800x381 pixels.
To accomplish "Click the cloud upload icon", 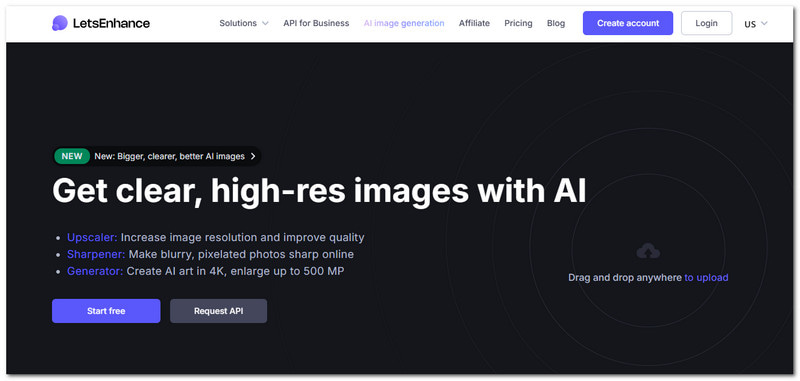I will [x=648, y=251].
